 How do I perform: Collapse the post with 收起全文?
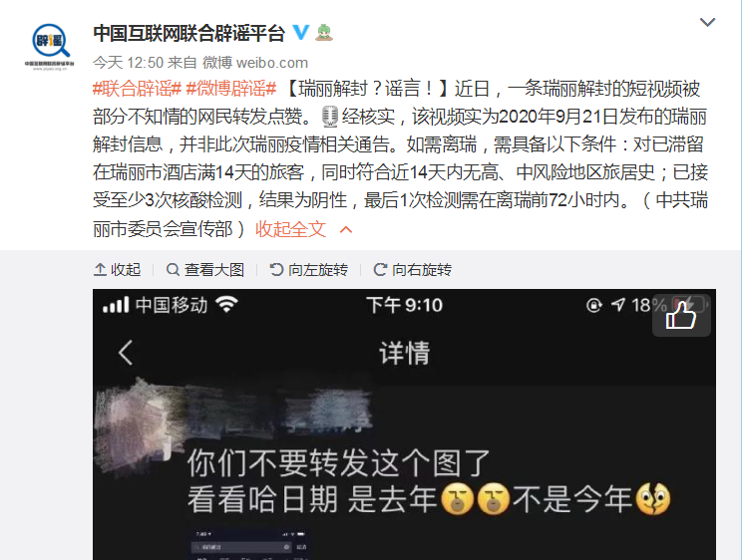[291, 229]
